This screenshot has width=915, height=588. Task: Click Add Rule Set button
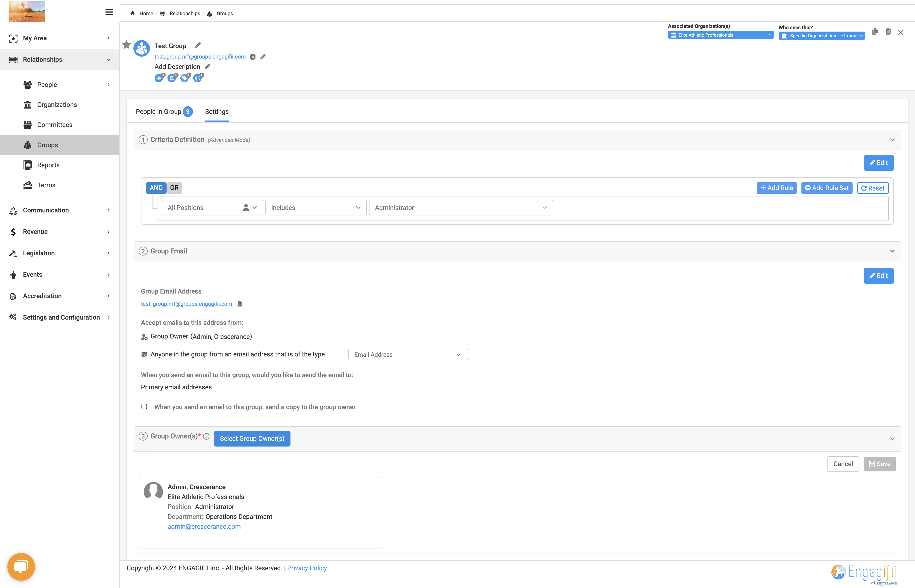point(827,188)
